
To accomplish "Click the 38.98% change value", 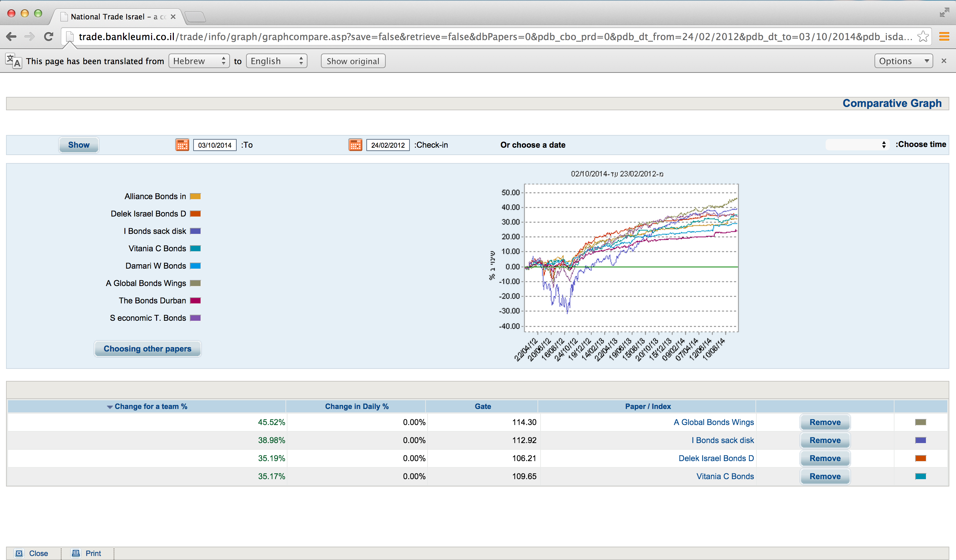I will [x=272, y=441].
